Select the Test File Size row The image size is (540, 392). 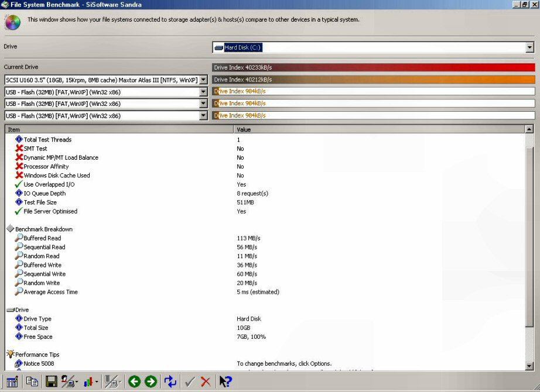click(x=265, y=202)
